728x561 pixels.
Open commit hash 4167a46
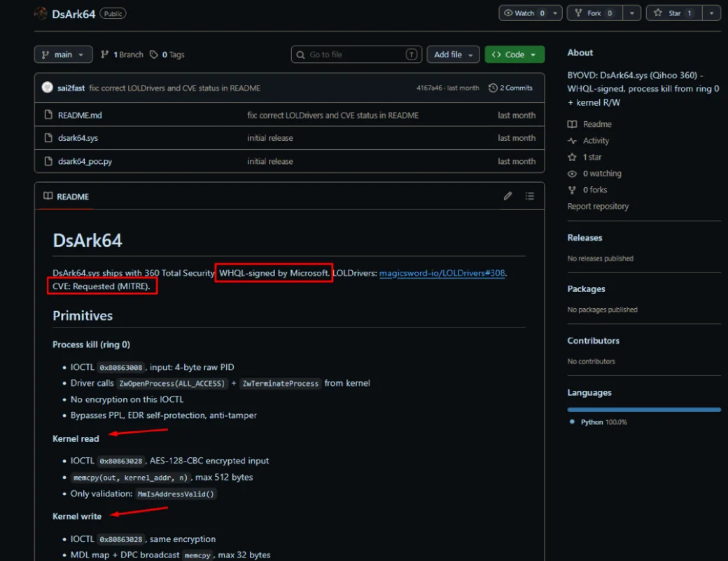click(429, 88)
